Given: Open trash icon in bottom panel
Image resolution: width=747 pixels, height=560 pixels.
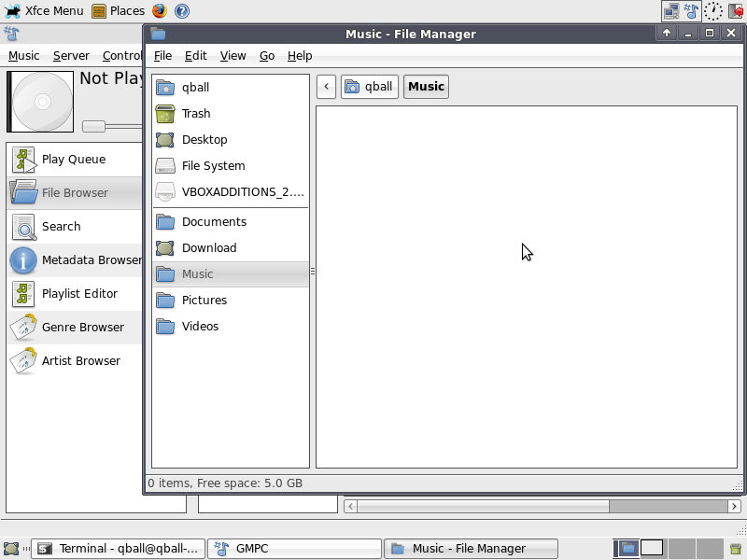Looking at the screenshot, I should pyautogui.click(x=736, y=549).
